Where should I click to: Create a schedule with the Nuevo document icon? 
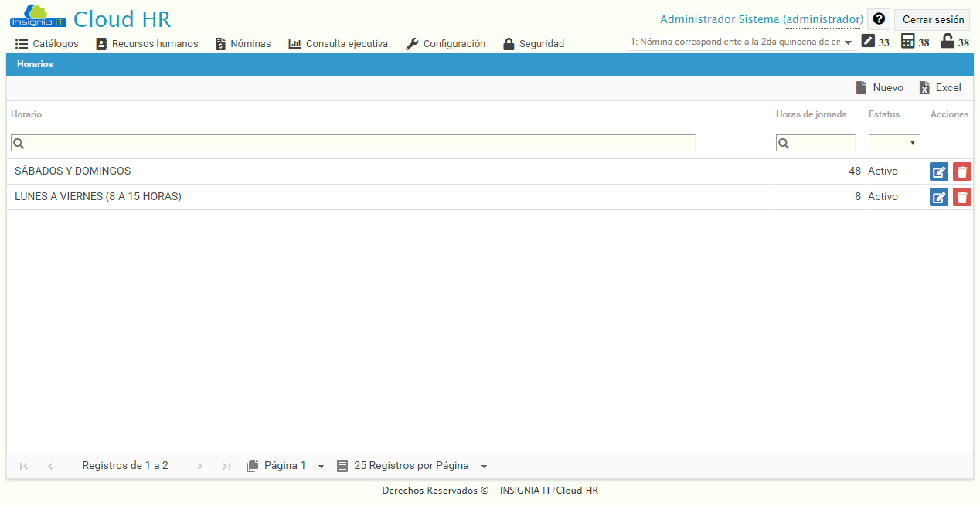pyautogui.click(x=879, y=87)
